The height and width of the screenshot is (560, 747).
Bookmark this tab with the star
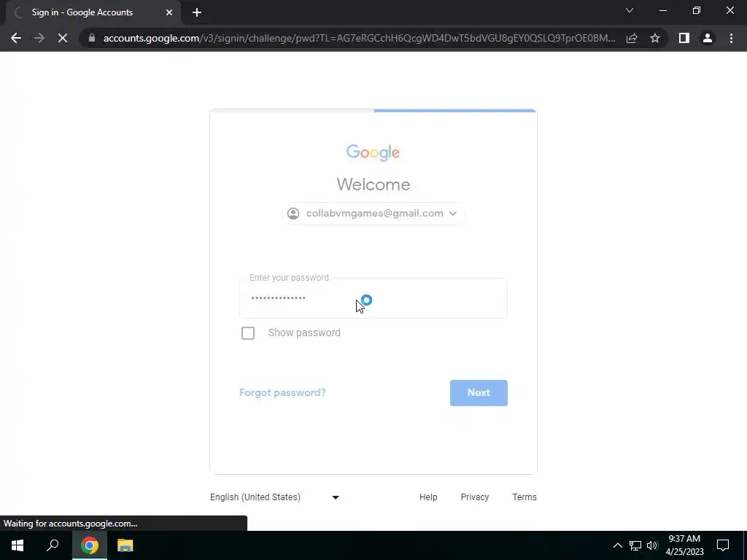click(x=655, y=38)
